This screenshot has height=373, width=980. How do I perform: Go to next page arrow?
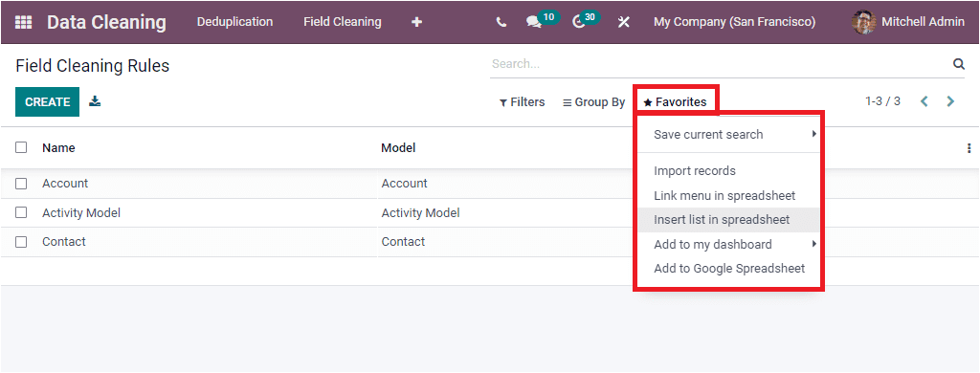point(950,101)
